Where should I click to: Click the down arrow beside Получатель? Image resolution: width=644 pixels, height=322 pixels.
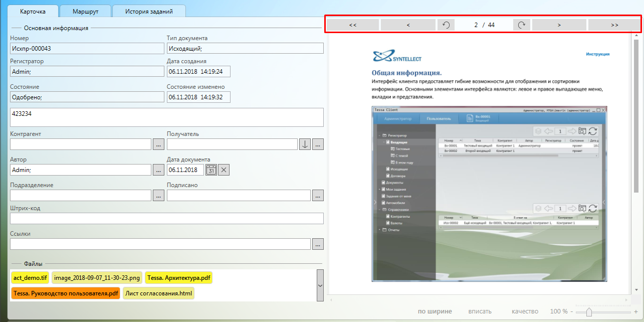[x=305, y=144]
